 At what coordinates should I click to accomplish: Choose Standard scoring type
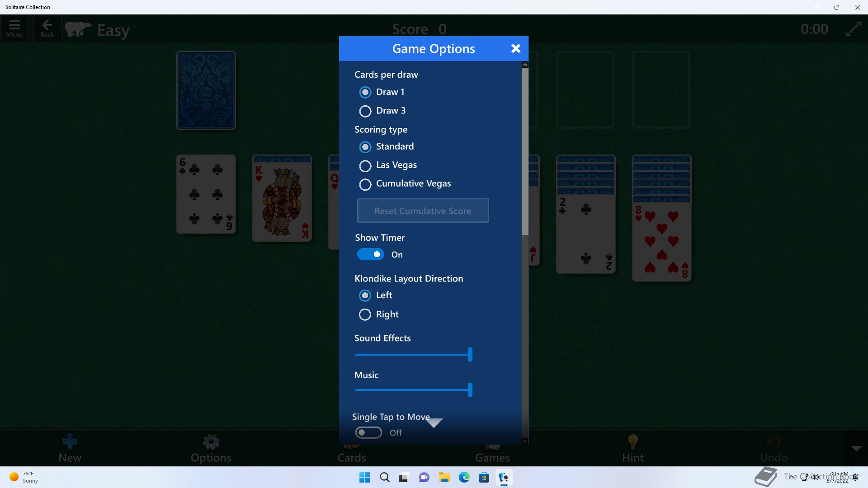[365, 147]
